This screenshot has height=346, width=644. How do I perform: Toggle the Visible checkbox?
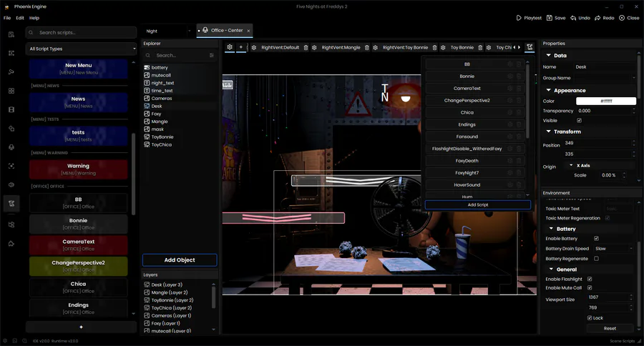point(579,121)
